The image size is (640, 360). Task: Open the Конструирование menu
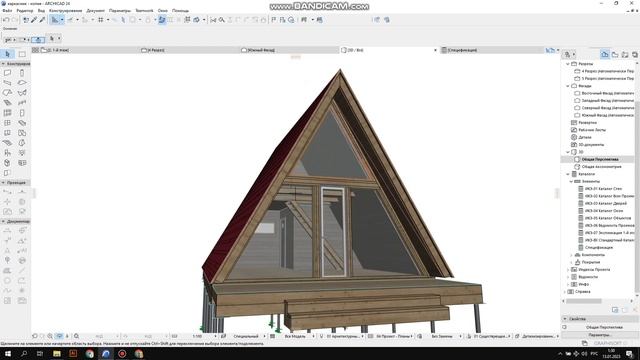point(65,11)
